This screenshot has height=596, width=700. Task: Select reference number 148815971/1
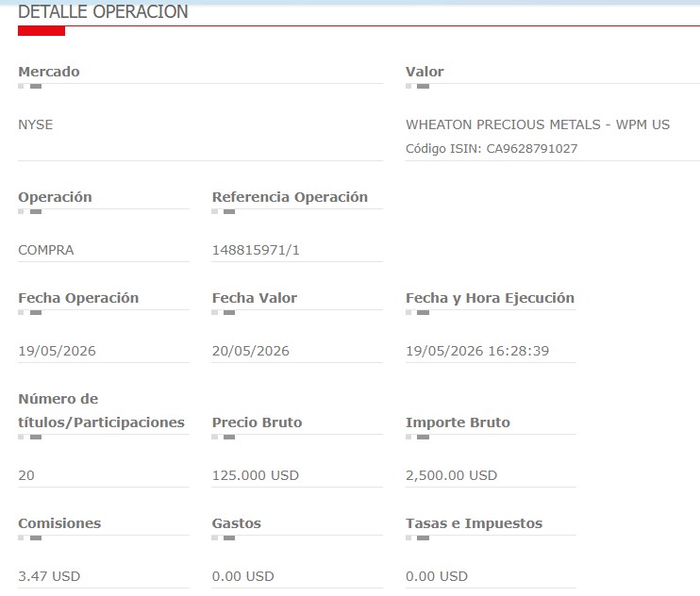click(x=256, y=250)
